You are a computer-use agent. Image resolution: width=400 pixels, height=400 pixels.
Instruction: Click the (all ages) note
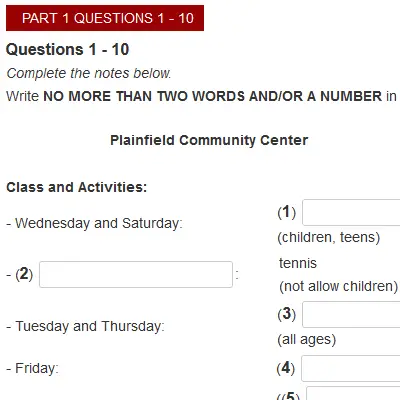(307, 340)
